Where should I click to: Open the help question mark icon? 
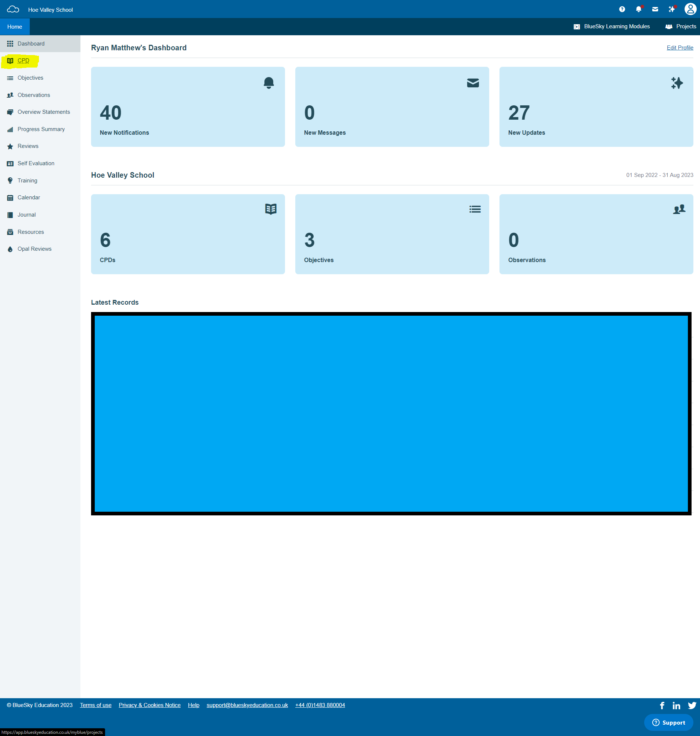pyautogui.click(x=622, y=9)
